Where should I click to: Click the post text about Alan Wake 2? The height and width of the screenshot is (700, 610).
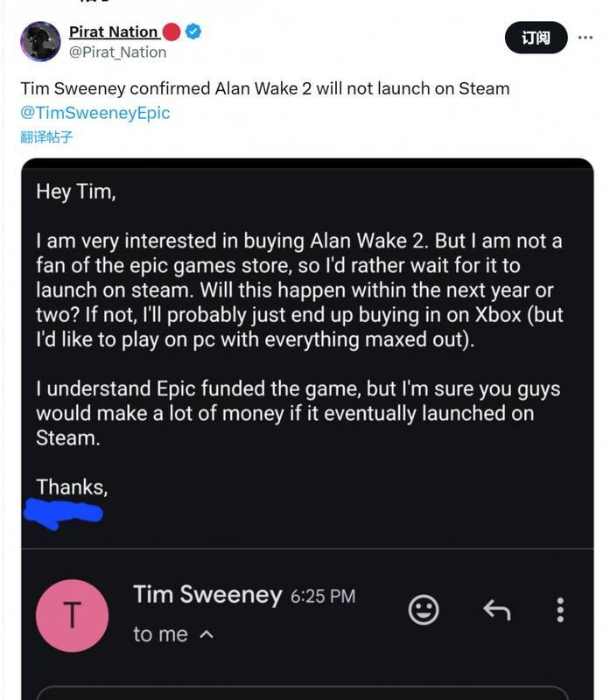264,88
